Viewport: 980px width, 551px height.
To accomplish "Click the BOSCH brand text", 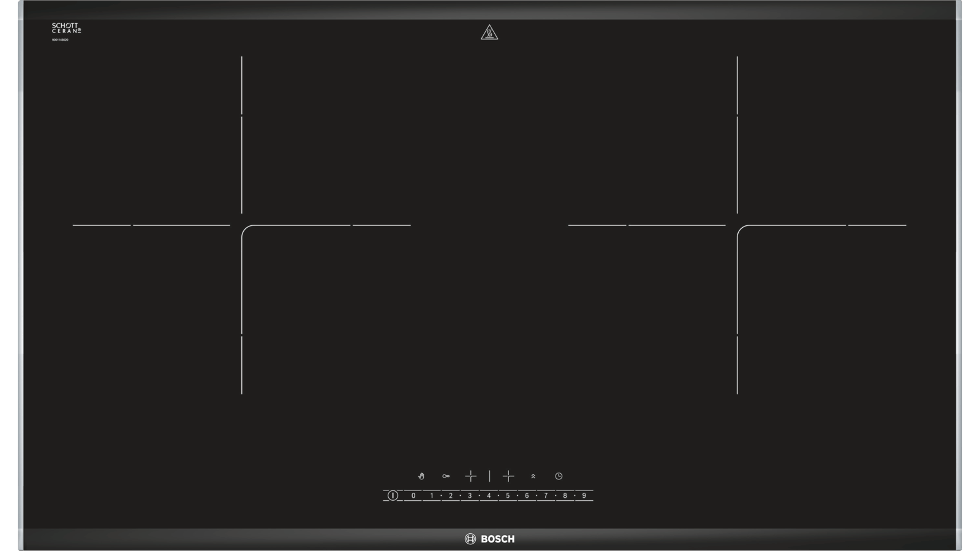I will (498, 539).
